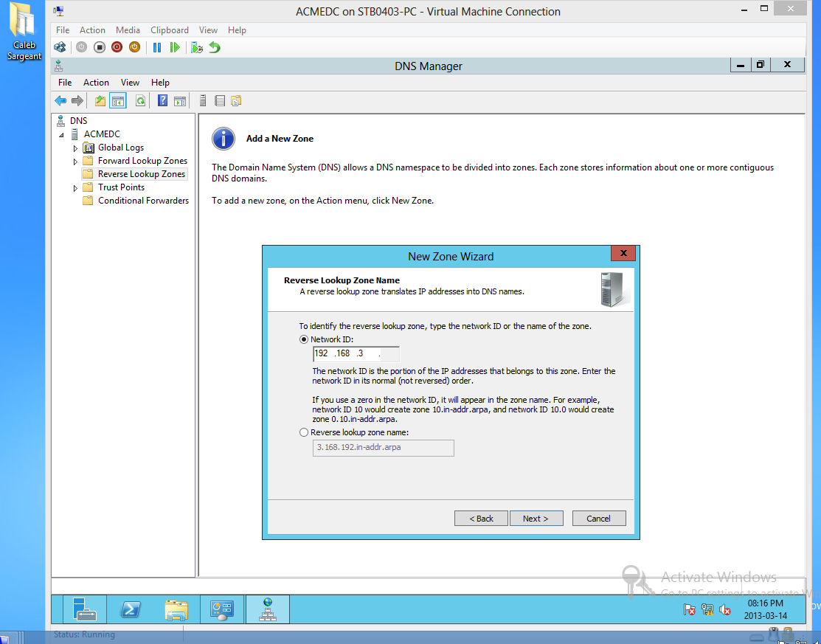Click the green Reset/Resume play icon
Screen dimensions: 821x644
tap(175, 48)
